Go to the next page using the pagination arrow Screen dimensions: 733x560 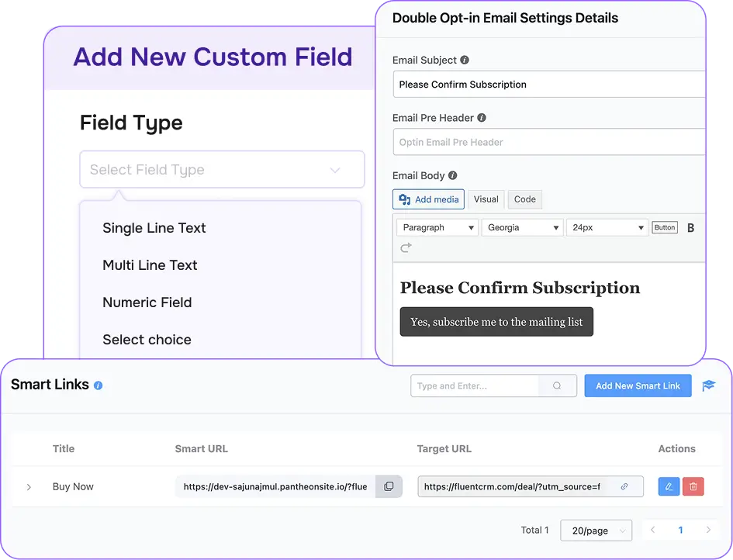707,530
